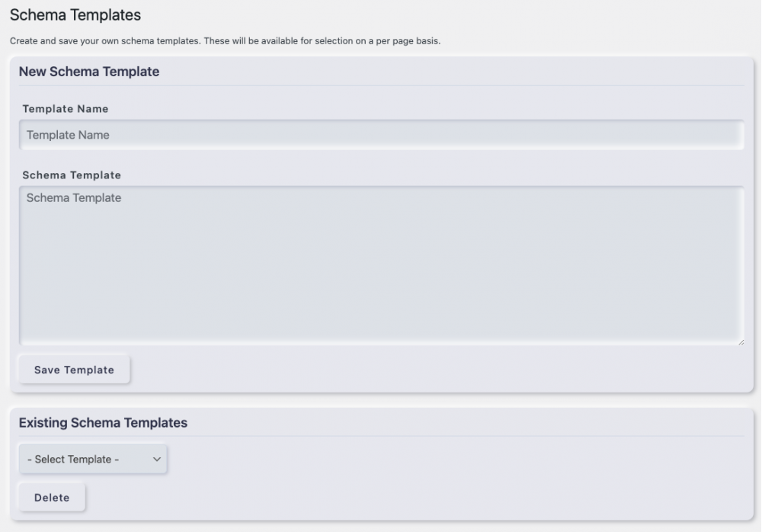Click the '- Select Template -' option text
The width and height of the screenshot is (762, 532).
coord(73,460)
